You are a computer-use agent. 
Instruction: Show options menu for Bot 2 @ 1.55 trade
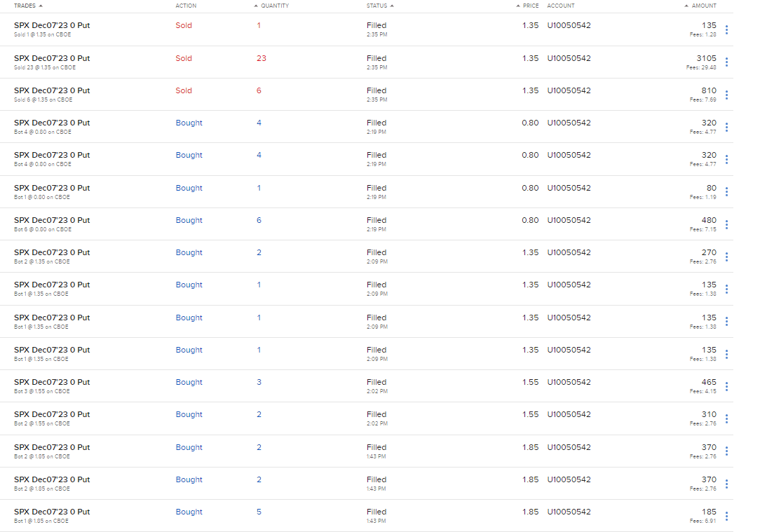click(726, 418)
